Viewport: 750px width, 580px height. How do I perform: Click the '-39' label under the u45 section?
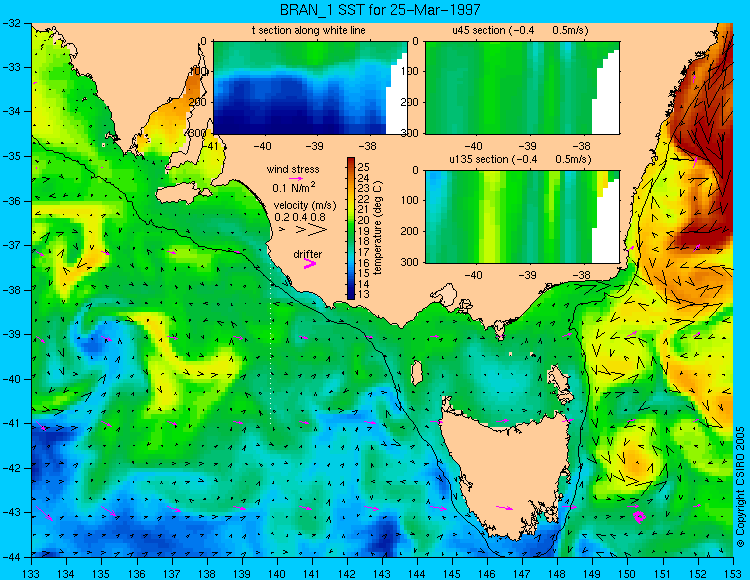[528, 146]
